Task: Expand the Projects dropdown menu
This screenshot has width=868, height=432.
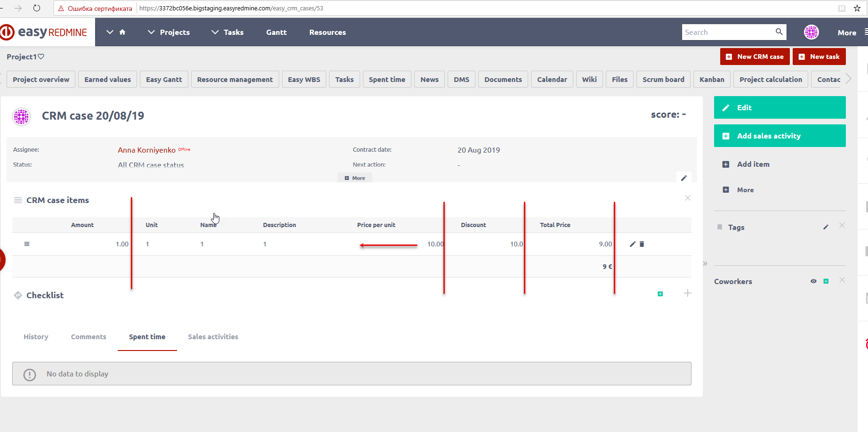Action: click(x=169, y=32)
